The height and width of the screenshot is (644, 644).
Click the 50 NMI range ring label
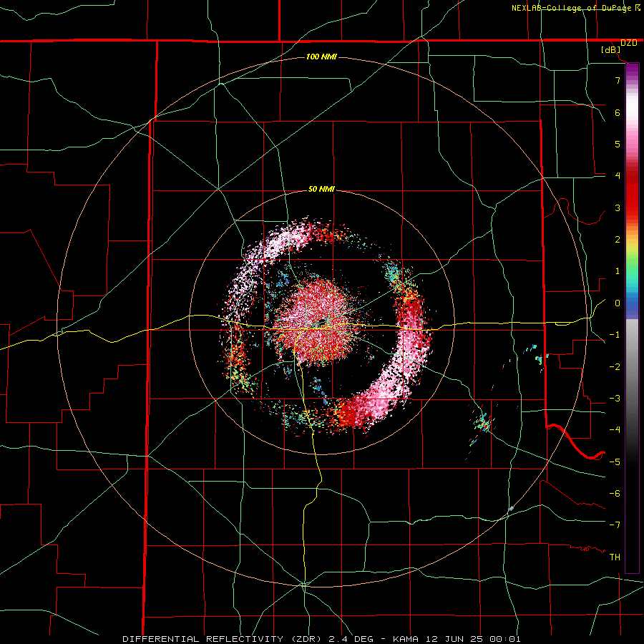321,190
